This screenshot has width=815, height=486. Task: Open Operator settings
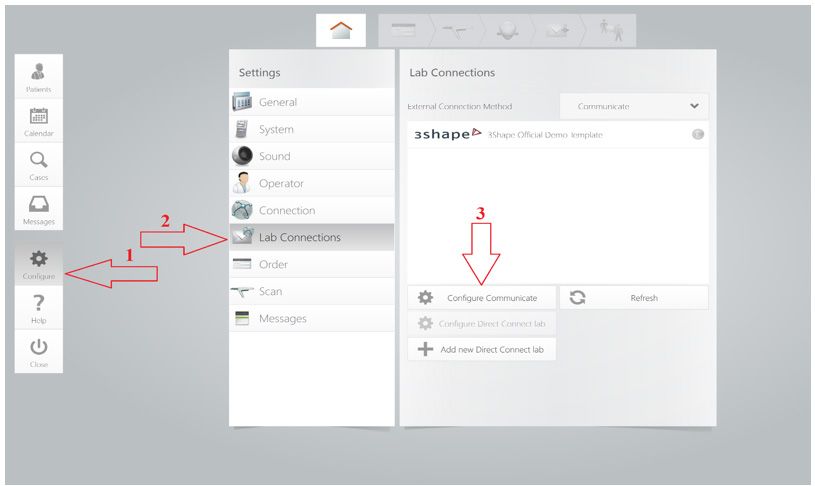point(311,183)
